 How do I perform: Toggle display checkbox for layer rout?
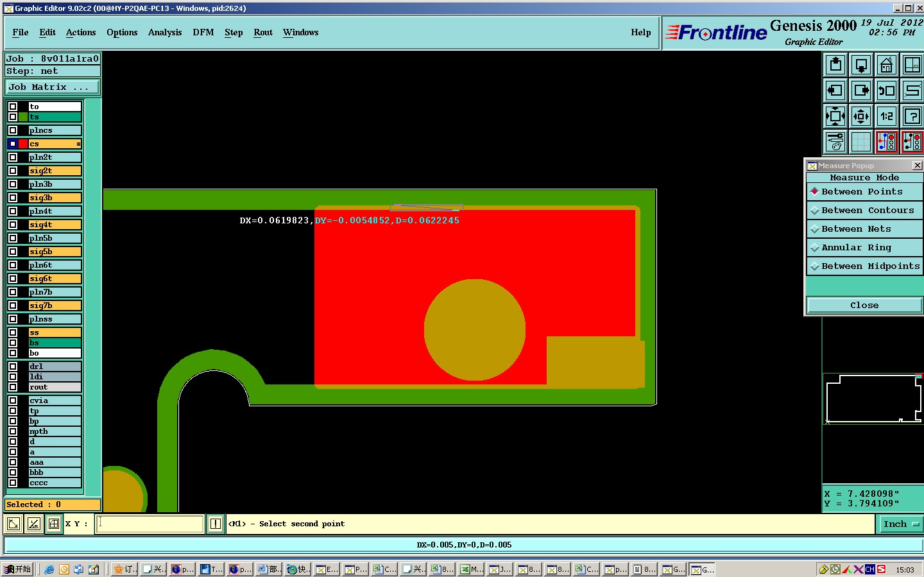[x=13, y=387]
